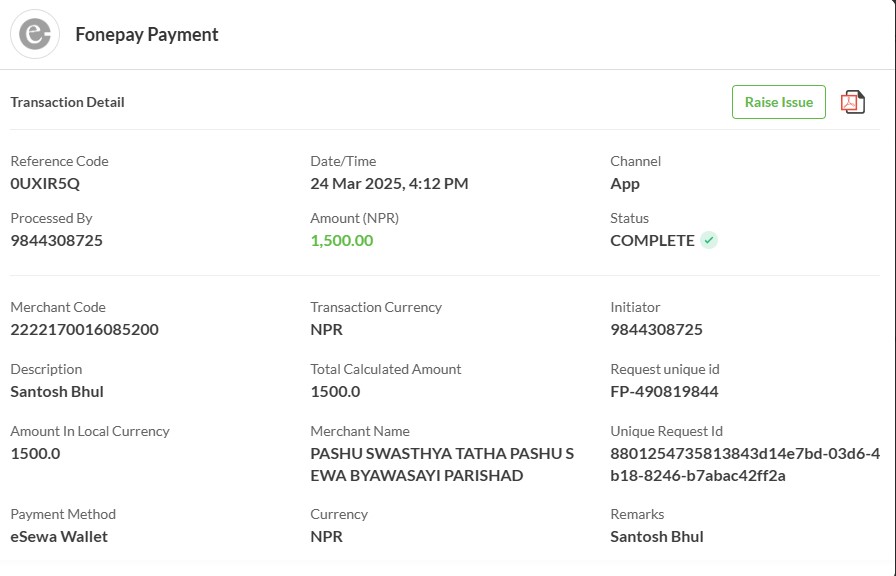Viewport: 896px width, 576px height.
Task: Click the Transaction Currency label
Action: (x=376, y=307)
